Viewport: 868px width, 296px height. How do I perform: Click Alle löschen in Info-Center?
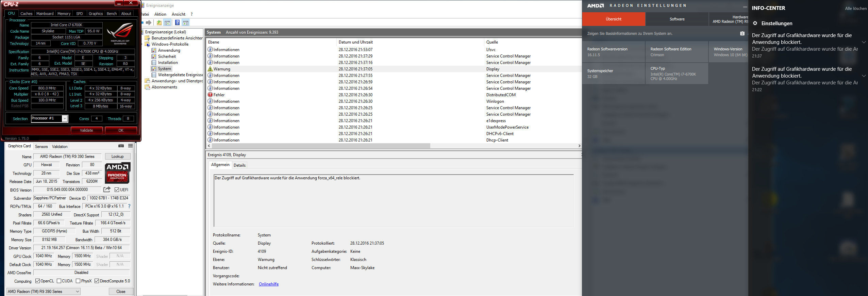pyautogui.click(x=856, y=9)
